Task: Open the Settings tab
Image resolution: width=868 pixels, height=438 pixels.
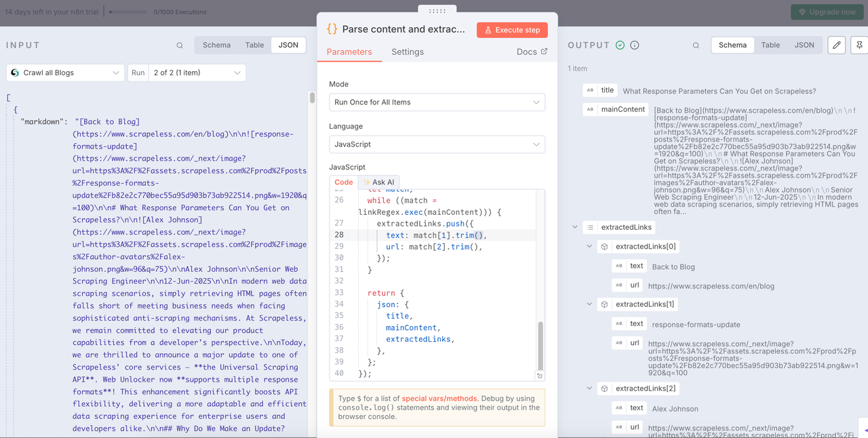Action: [408, 52]
